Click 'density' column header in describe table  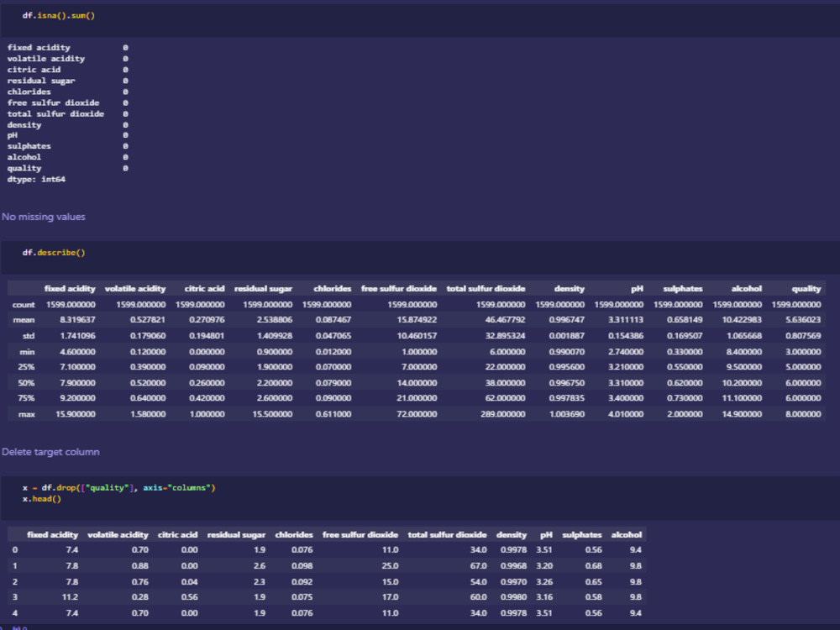coord(569,288)
